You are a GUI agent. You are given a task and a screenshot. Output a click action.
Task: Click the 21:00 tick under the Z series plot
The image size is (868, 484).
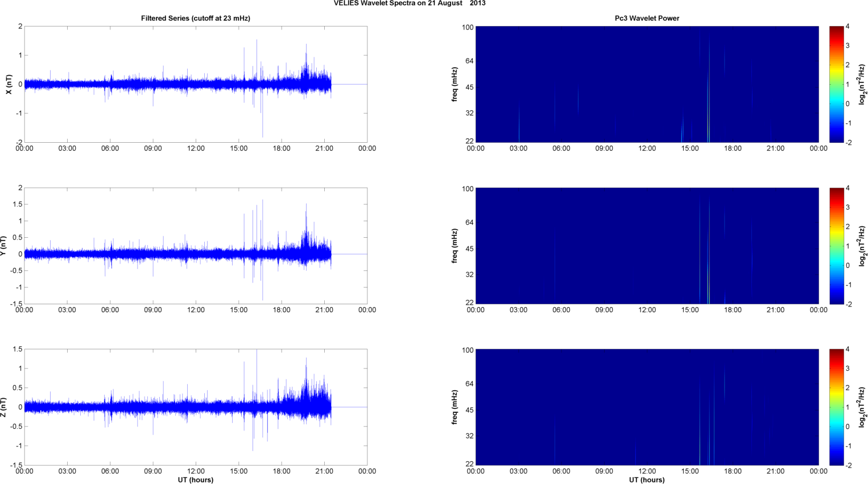pos(324,471)
